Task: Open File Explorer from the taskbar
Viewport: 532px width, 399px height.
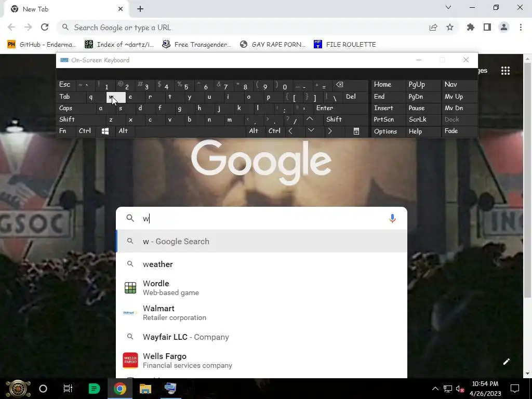Action: (145, 389)
